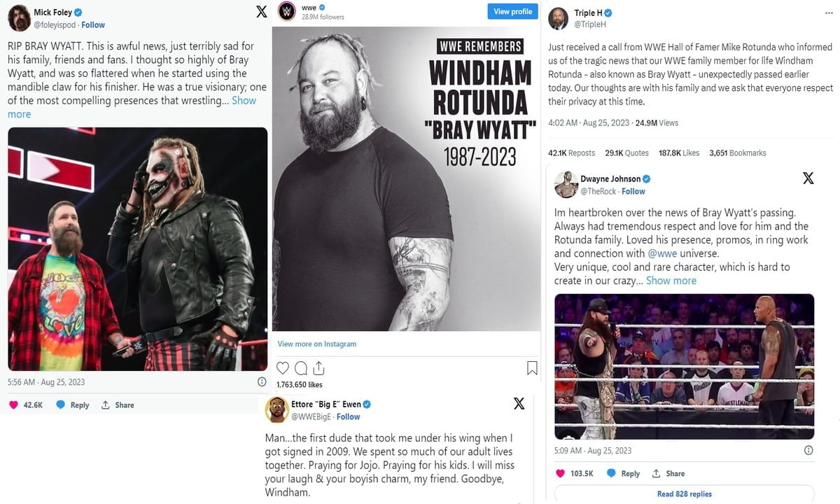
Task: Open Read 828 replies on Rock's tweet
Action: [x=684, y=493]
